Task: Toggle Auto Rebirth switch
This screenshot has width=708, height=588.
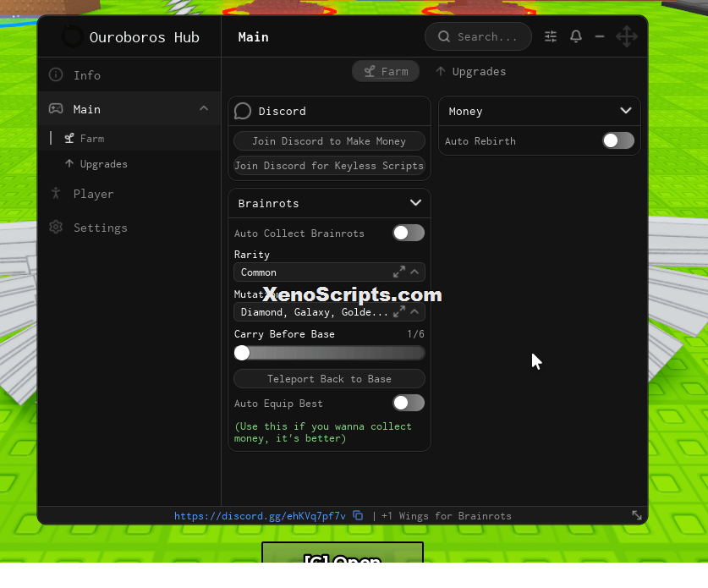Action: pos(618,141)
